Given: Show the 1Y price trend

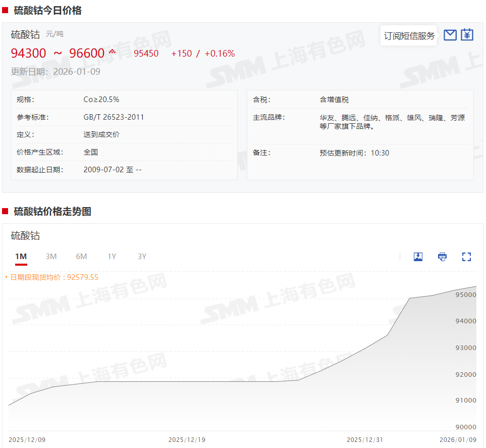Looking at the screenshot, I should coord(112,257).
